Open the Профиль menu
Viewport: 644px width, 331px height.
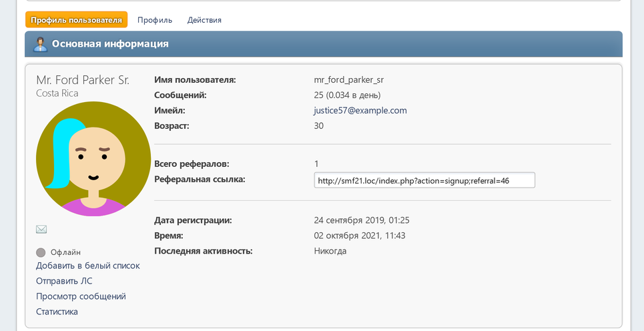(155, 20)
